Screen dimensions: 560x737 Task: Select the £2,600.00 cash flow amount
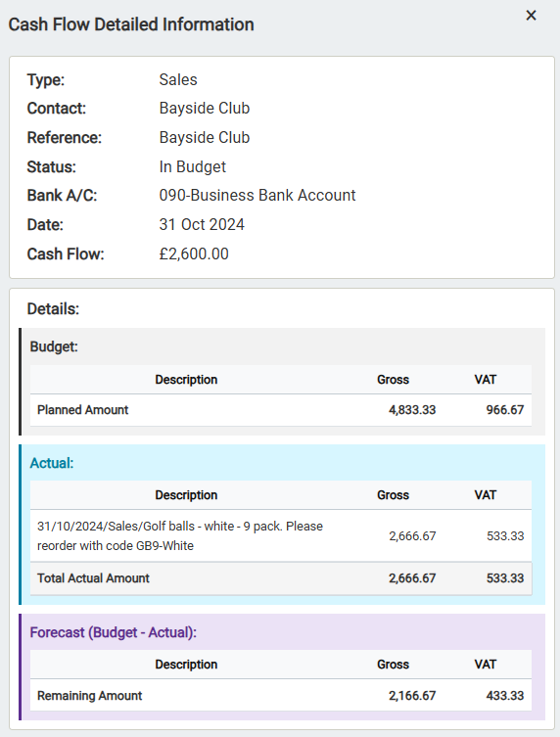click(194, 253)
